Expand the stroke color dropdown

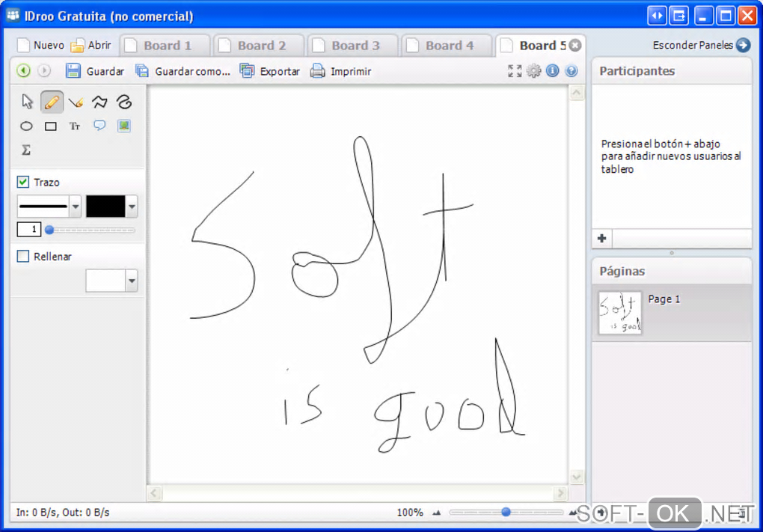pos(132,207)
